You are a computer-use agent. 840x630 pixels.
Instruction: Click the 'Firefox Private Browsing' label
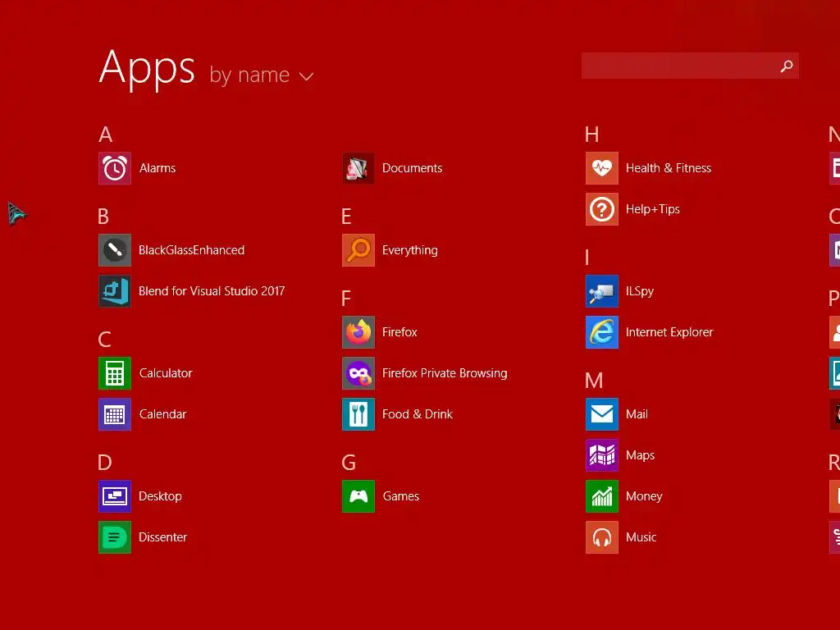tap(445, 373)
